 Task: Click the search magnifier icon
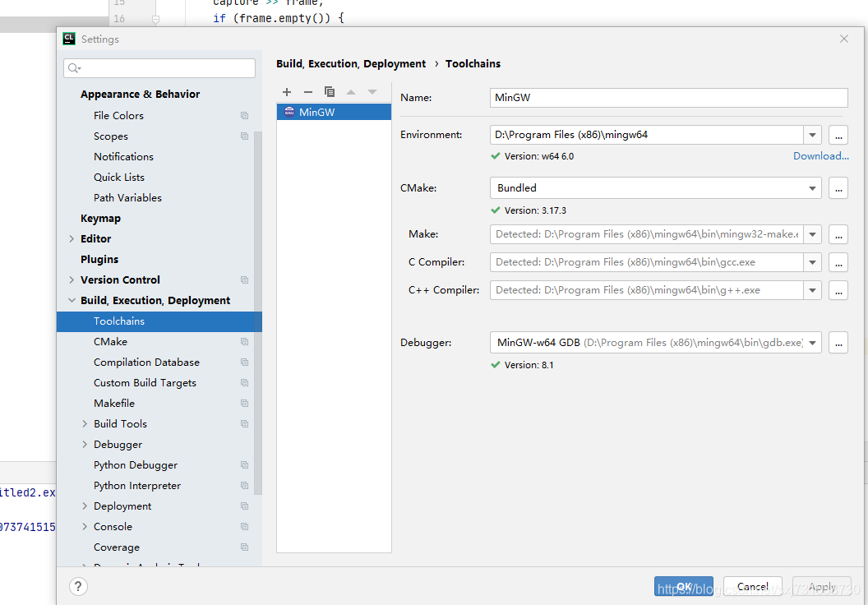pyautogui.click(x=74, y=68)
